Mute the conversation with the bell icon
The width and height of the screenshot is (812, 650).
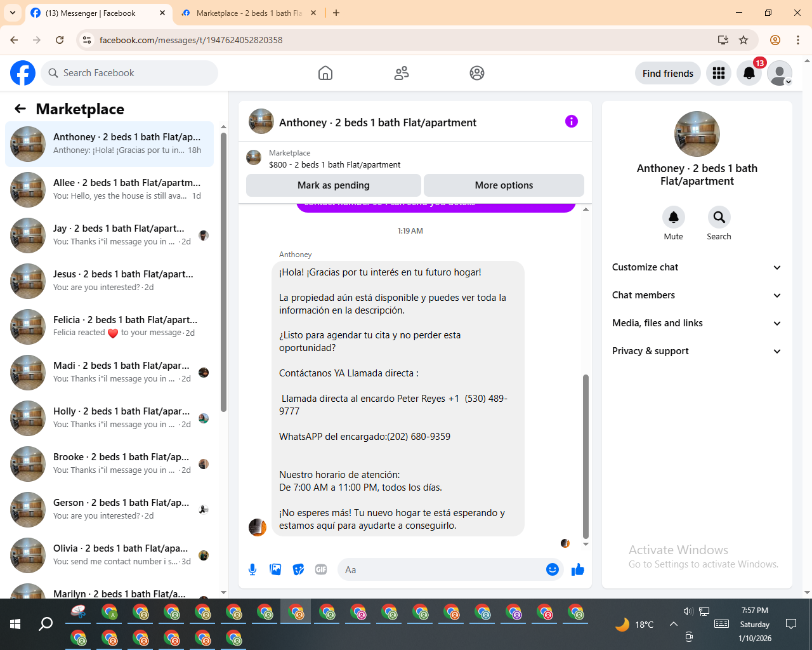[674, 217]
